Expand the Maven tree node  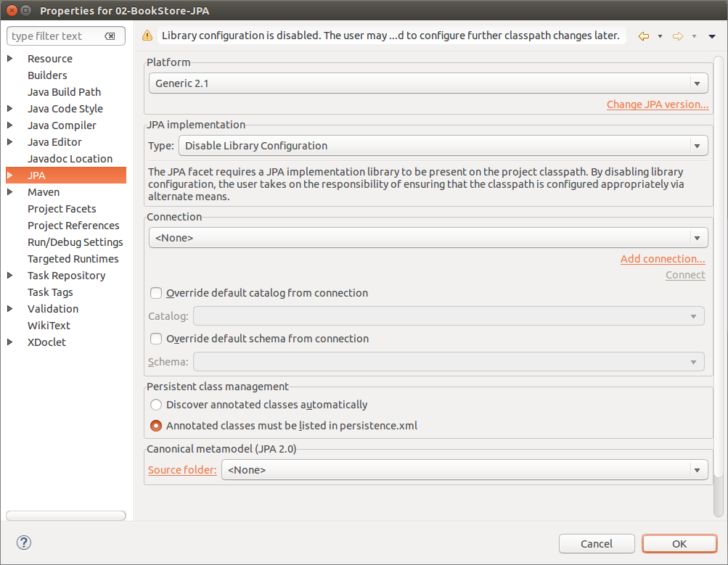pos(9,192)
